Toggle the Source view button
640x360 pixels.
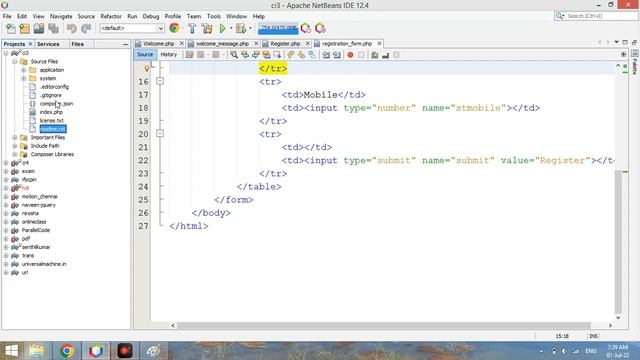pyautogui.click(x=145, y=54)
